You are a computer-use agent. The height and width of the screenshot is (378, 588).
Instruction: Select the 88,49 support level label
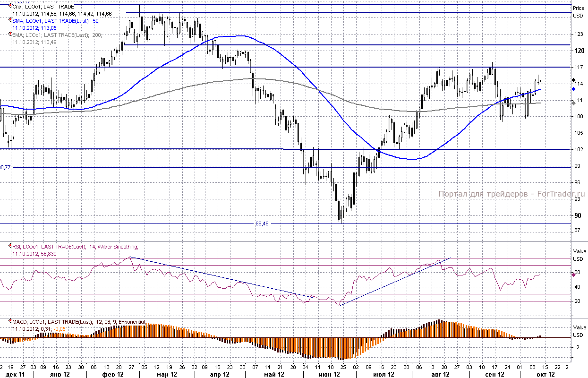click(262, 223)
